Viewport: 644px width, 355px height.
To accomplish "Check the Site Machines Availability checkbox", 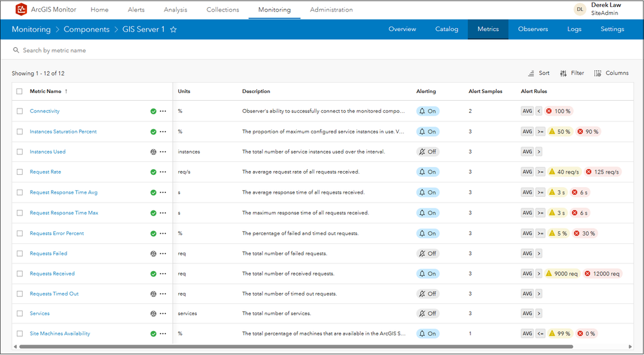I will tap(19, 334).
